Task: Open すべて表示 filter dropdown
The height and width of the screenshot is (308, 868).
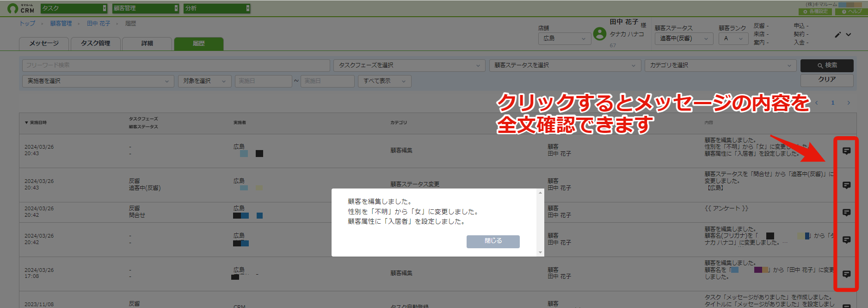Action: coord(385,81)
